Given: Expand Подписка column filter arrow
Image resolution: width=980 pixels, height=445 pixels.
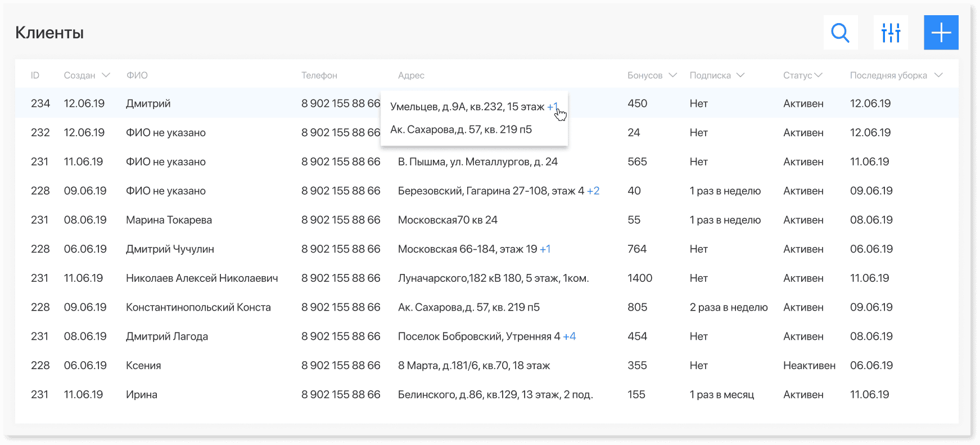Looking at the screenshot, I should tap(740, 75).
